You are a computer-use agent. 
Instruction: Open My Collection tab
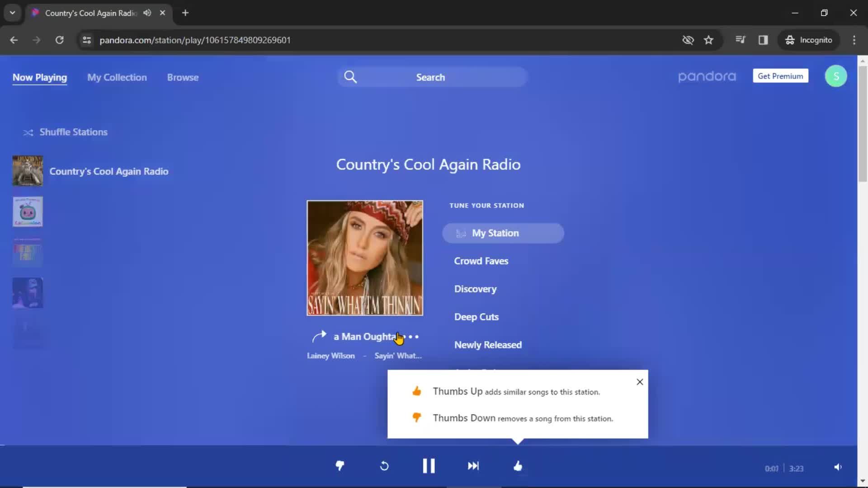[117, 77]
